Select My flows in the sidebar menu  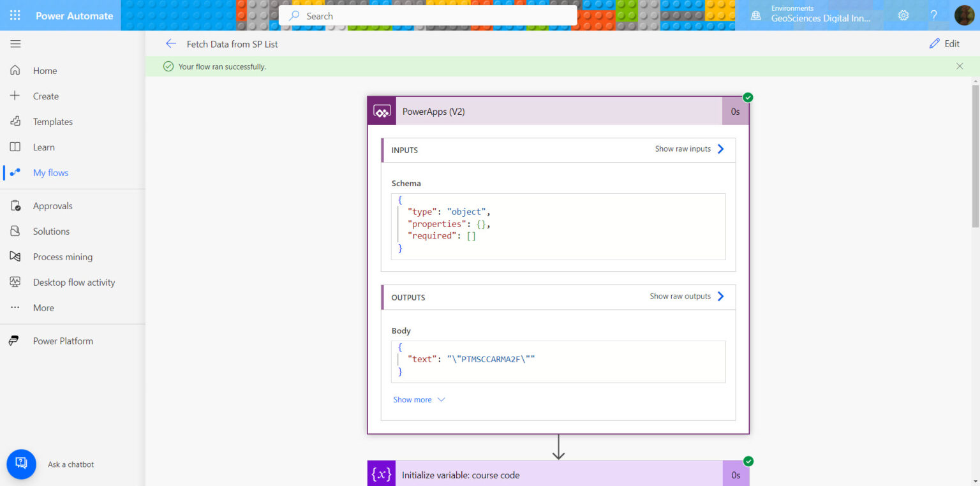point(50,172)
